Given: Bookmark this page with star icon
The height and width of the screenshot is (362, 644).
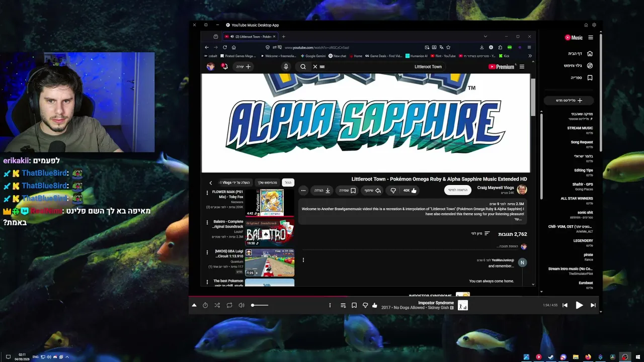Looking at the screenshot, I should tap(448, 47).
